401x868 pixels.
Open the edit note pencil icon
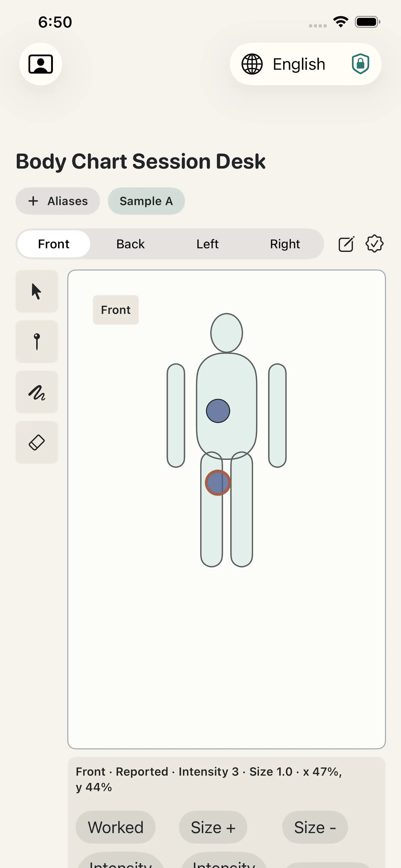346,244
